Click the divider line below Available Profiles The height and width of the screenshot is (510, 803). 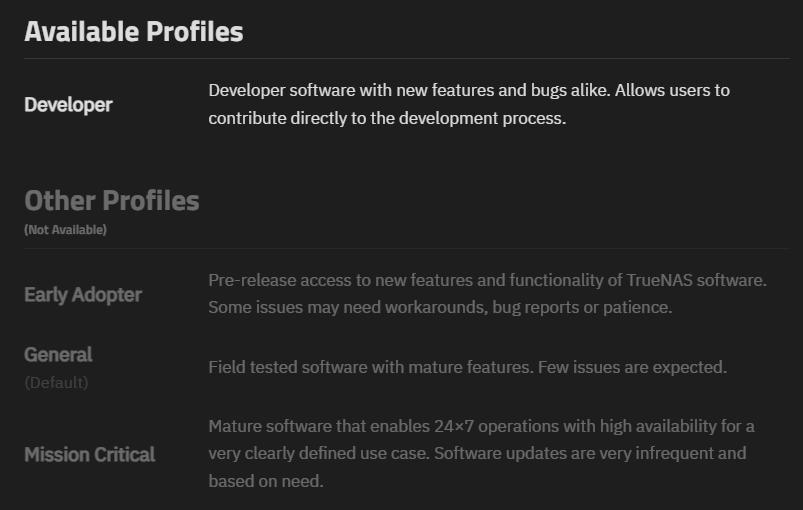[400, 58]
